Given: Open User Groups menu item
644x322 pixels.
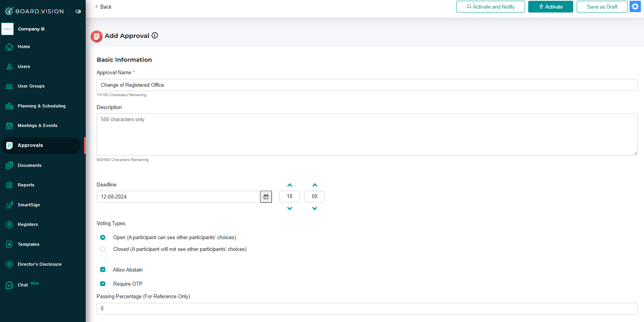Looking at the screenshot, I should click(x=31, y=86).
